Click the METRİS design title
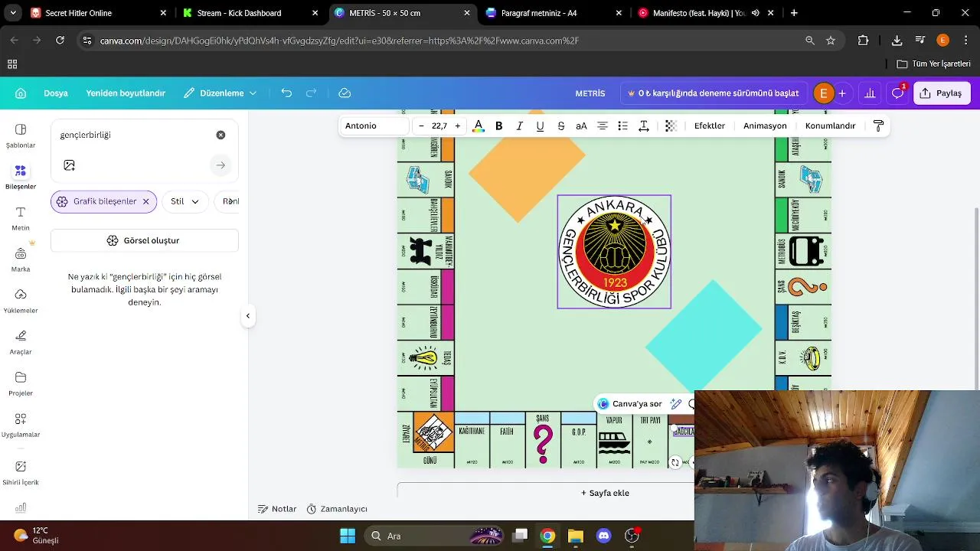The image size is (980, 551). pyautogui.click(x=590, y=93)
